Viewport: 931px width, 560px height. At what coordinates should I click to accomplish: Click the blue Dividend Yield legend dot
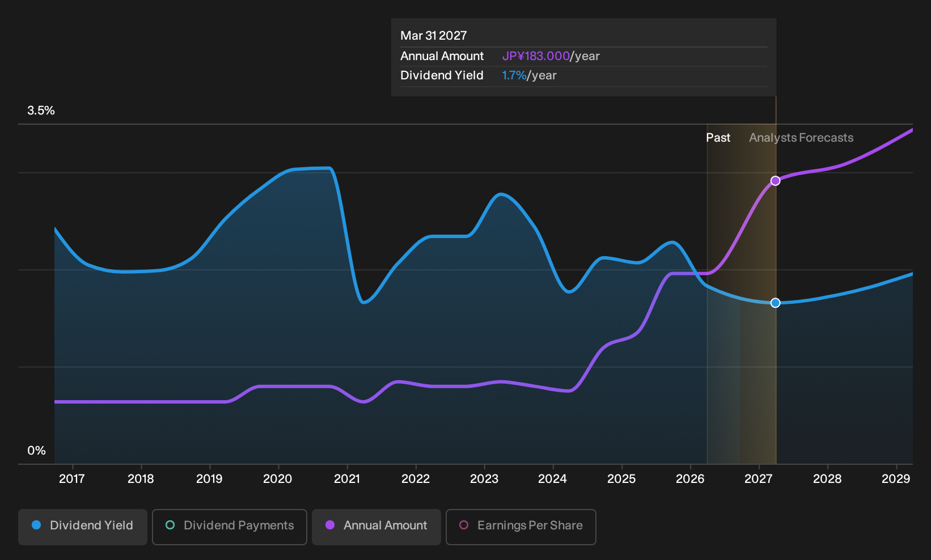[36, 525]
